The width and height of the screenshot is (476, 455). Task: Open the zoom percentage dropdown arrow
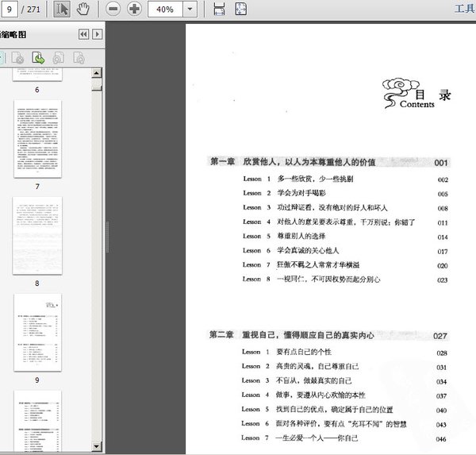(190, 9)
